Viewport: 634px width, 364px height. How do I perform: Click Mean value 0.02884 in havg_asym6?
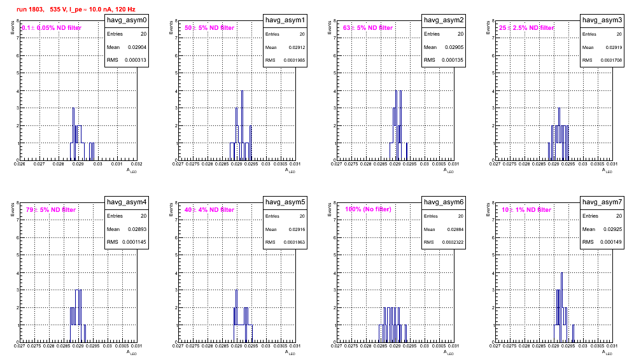[x=455, y=230]
